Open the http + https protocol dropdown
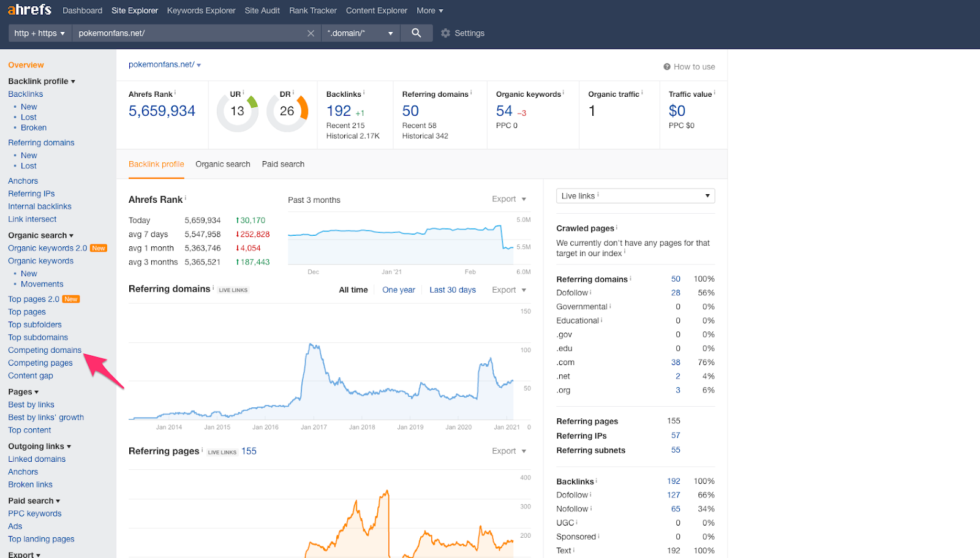Viewport: 980px width, 558px height. pyautogui.click(x=40, y=33)
